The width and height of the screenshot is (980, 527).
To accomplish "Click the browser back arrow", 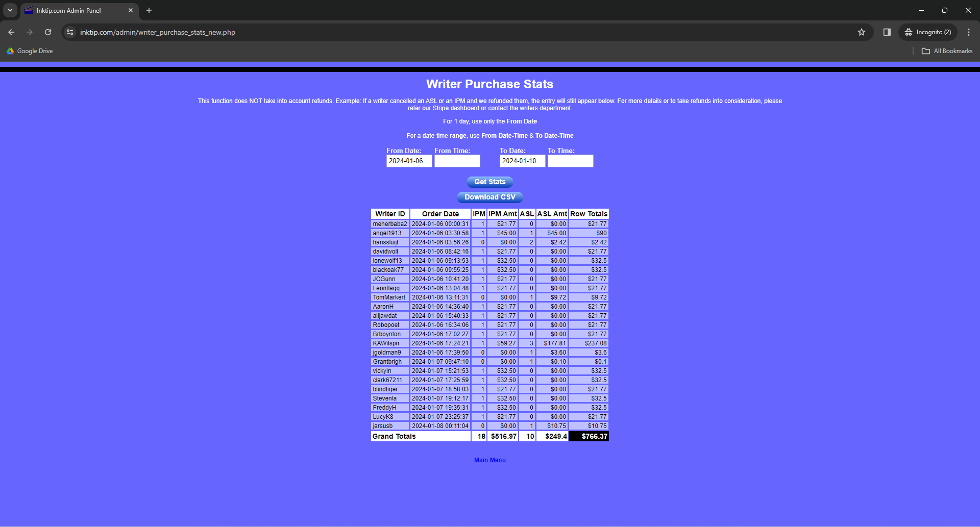I will pyautogui.click(x=11, y=32).
